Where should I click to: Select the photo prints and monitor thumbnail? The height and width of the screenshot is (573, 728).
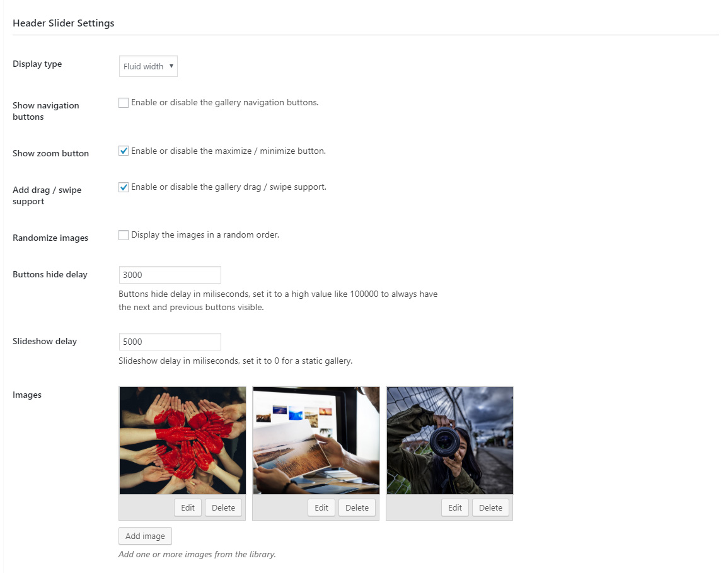[316, 441]
